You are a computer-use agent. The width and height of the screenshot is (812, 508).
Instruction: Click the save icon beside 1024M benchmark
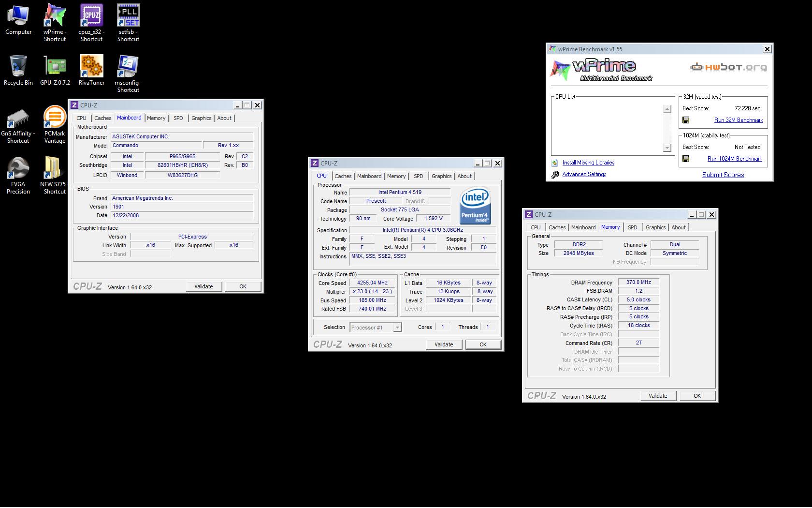click(x=686, y=159)
